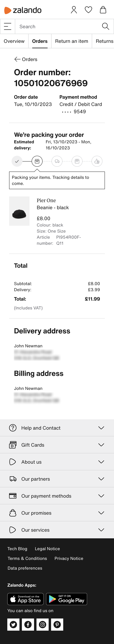The image size is (114, 644).
Task: Open the shopping bag icon
Action: [x=103, y=10]
